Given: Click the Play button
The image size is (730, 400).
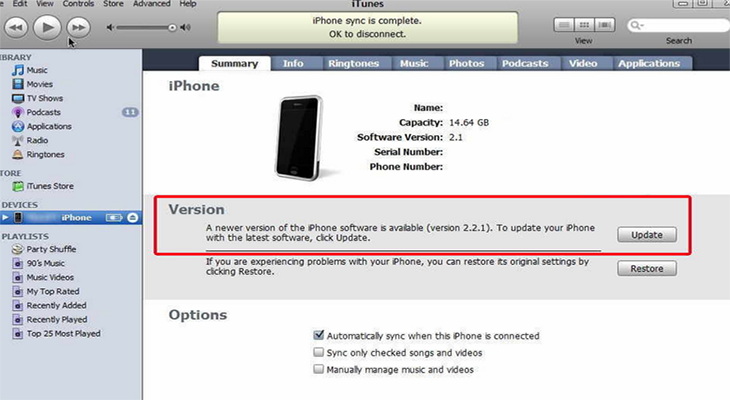Looking at the screenshot, I should click(x=47, y=27).
